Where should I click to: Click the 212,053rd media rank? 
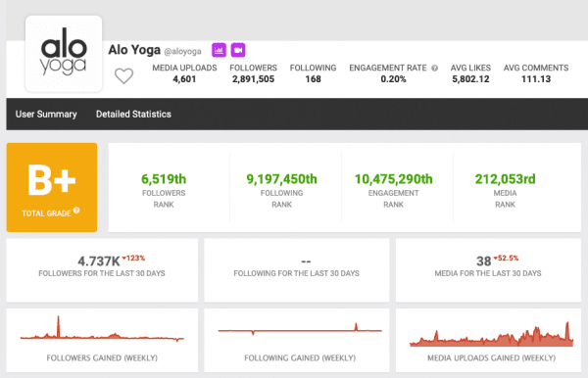click(505, 179)
